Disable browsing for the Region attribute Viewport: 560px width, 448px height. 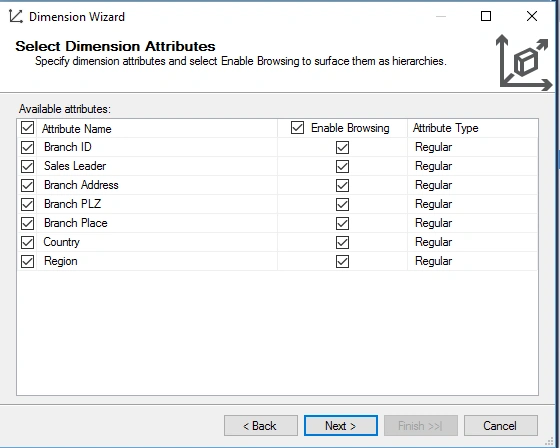point(342,261)
